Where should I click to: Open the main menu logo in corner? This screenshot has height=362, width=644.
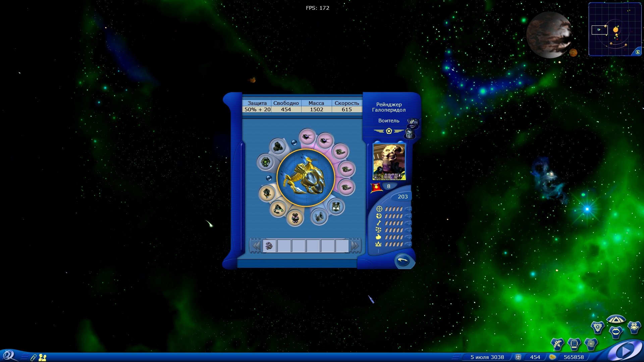point(8,355)
